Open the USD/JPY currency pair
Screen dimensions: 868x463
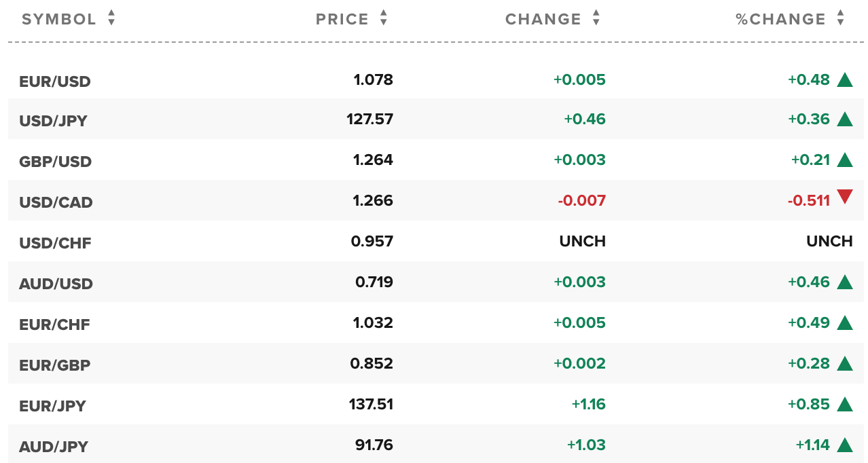click(x=54, y=121)
